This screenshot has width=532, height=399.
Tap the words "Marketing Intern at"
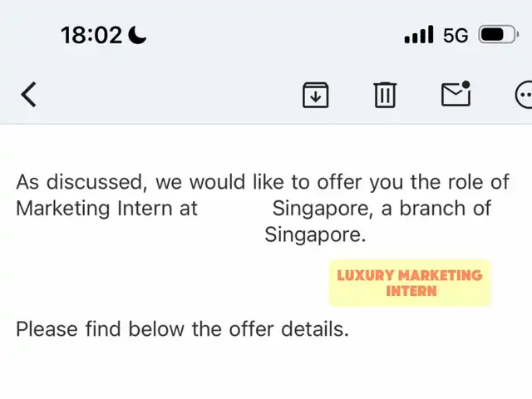click(x=106, y=208)
